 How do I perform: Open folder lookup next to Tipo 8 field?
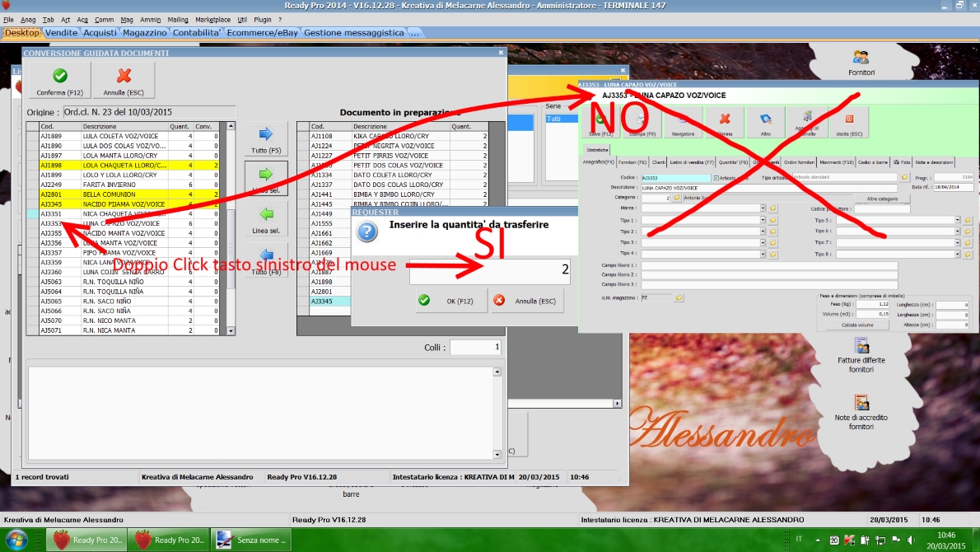[968, 255]
